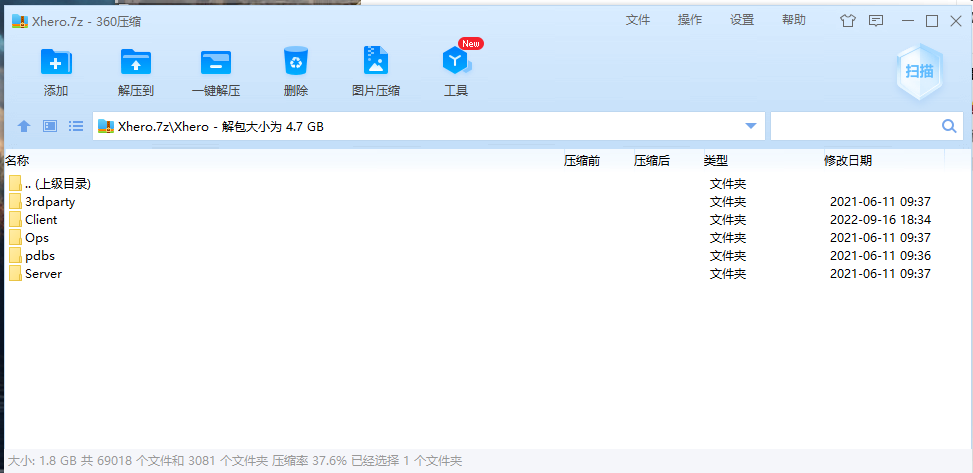Sort by Modified Date (修改日期) column
Viewport: 973px width, 473px height.
tap(847, 160)
